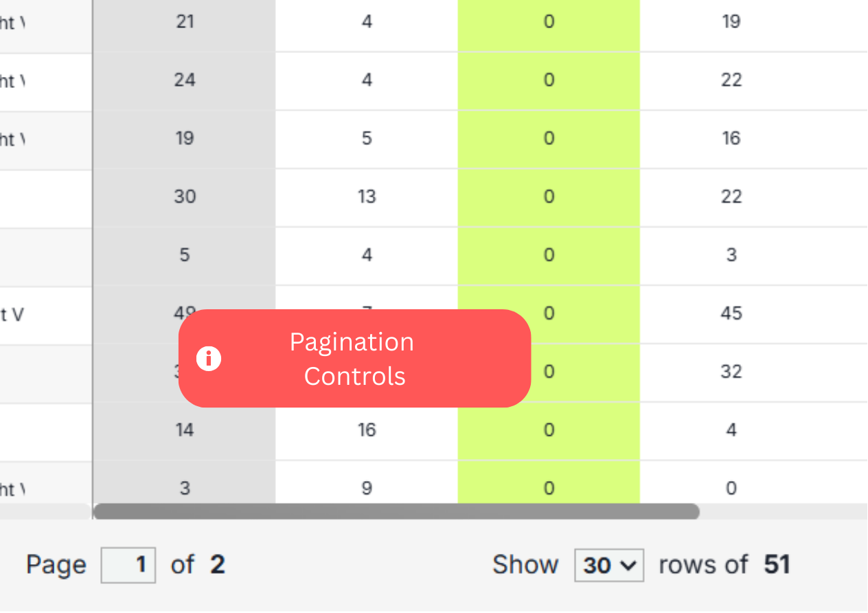Click the gray column cell showing 30

click(x=185, y=197)
